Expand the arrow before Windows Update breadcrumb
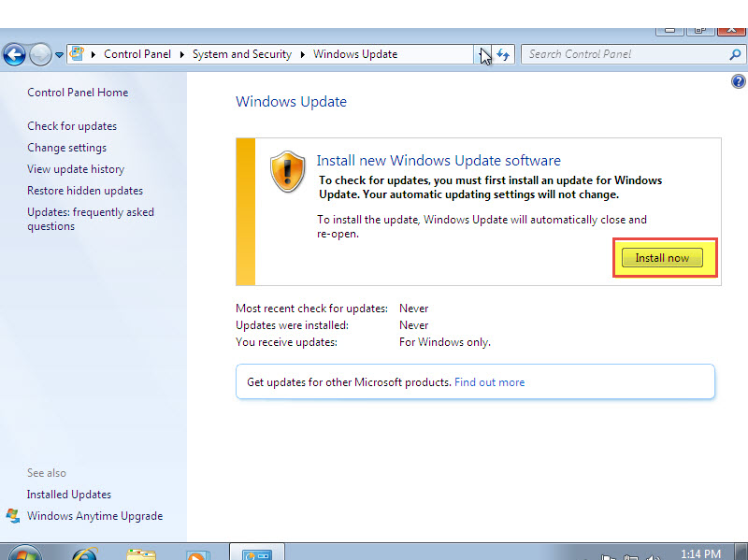The width and height of the screenshot is (748, 560). coord(302,54)
